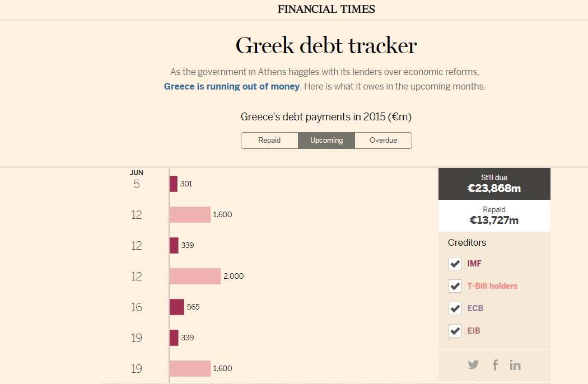
Task: Share on Facebook via f icon
Action: [x=495, y=365]
